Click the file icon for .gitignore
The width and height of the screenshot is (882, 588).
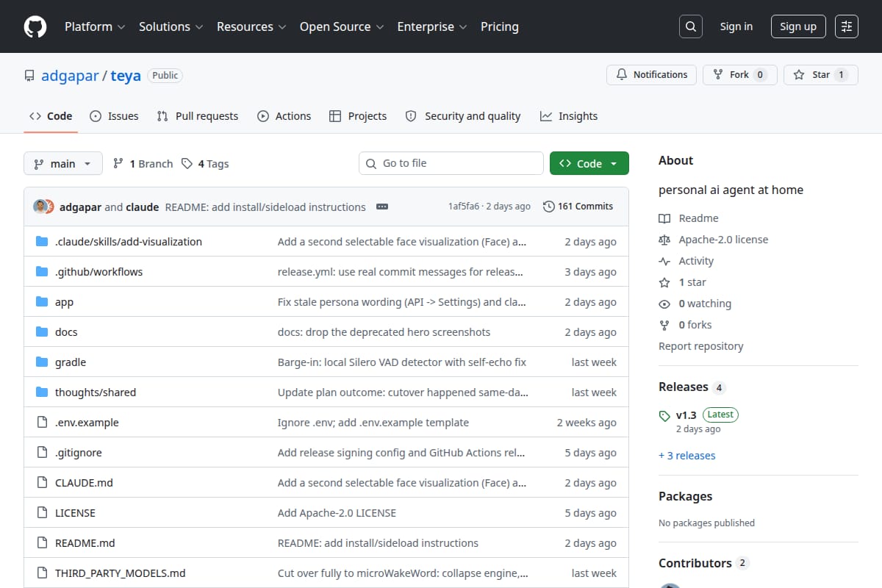[x=42, y=453]
